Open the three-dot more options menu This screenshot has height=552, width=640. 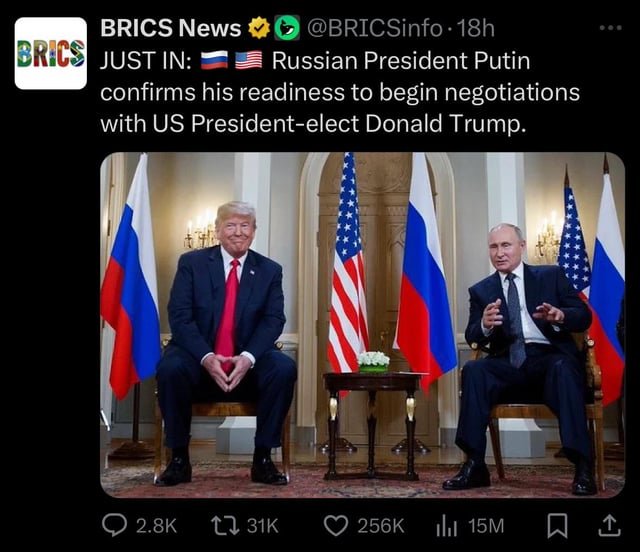coord(611,28)
